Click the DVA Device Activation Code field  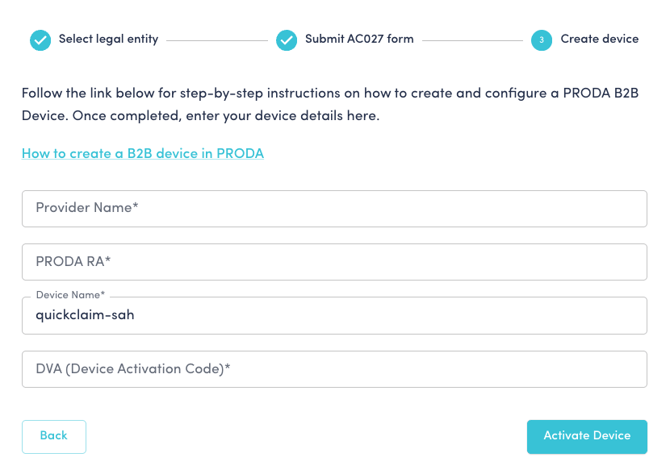pyautogui.click(x=334, y=369)
